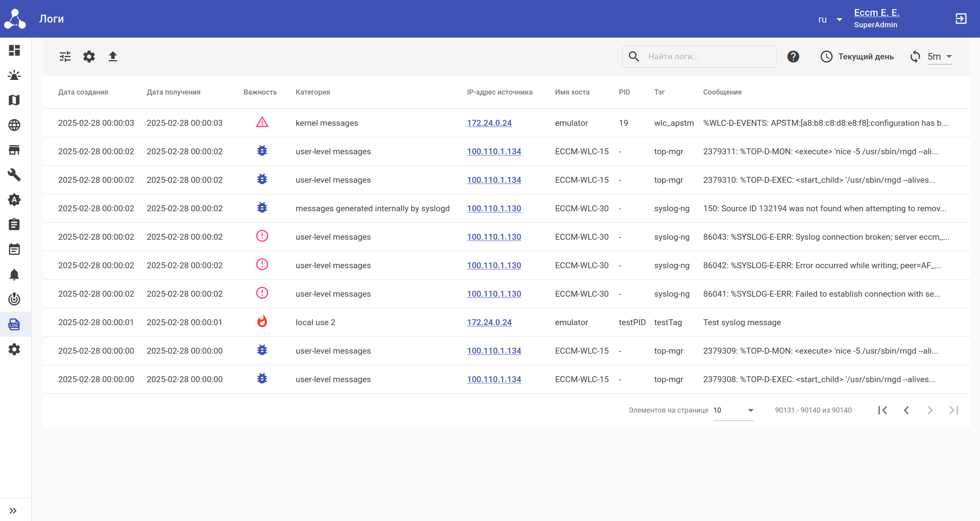Open the wrench tools icon in sidebar
Screen dimensions: 980x521
[x=14, y=175]
